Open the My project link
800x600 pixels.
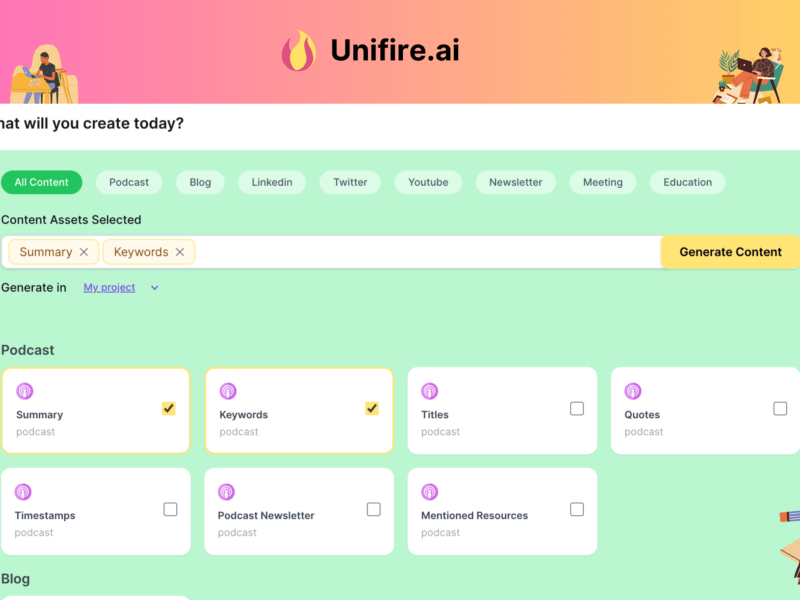coord(109,288)
